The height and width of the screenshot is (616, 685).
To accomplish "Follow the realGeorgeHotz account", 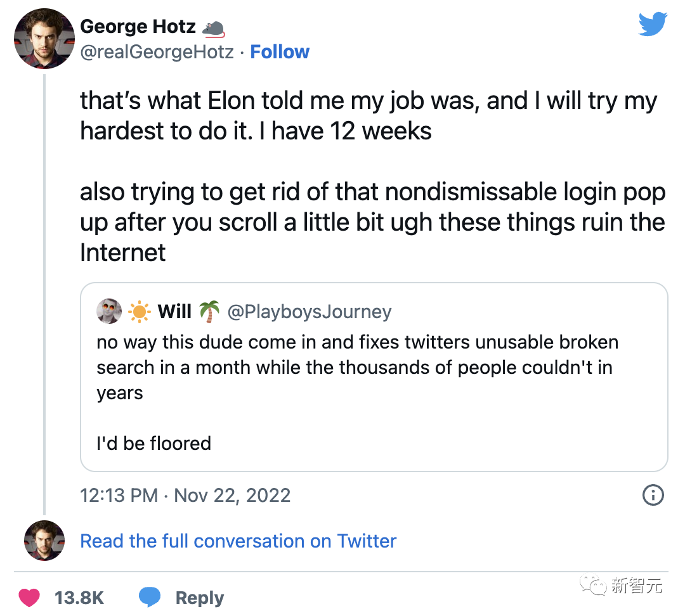I will tap(280, 52).
